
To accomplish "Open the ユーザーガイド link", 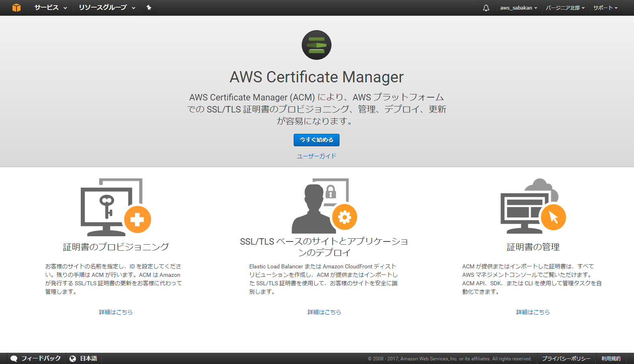I will pos(317,156).
